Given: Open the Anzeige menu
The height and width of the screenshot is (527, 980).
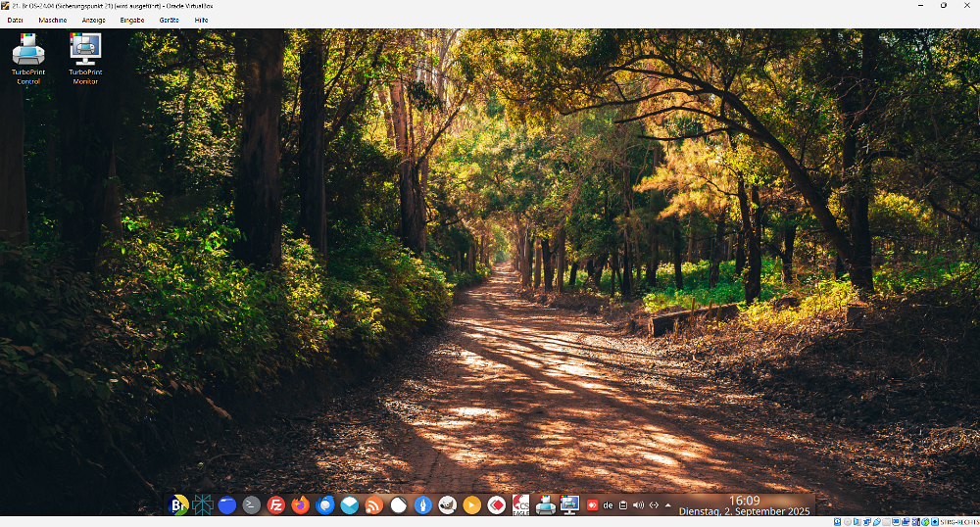Looking at the screenshot, I should pyautogui.click(x=94, y=20).
